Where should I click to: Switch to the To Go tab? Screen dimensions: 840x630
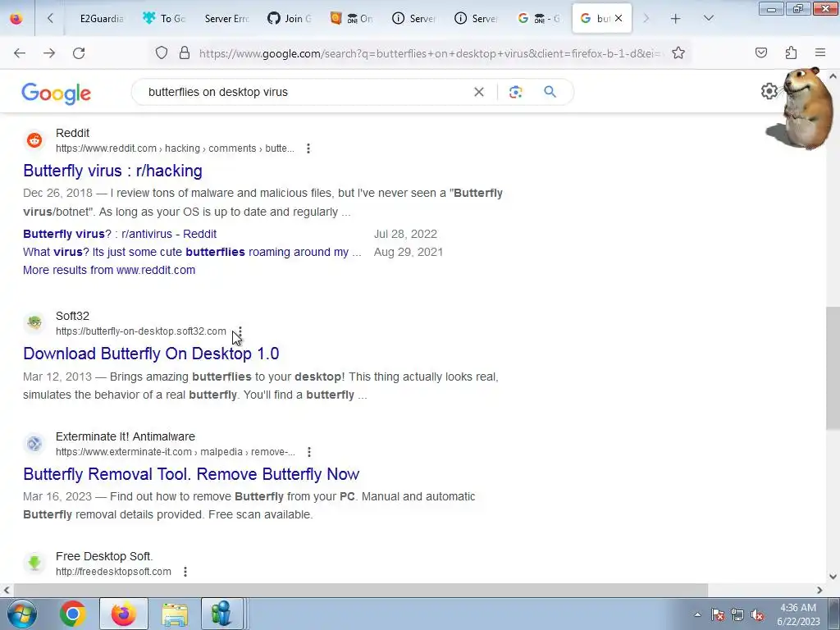click(x=164, y=19)
